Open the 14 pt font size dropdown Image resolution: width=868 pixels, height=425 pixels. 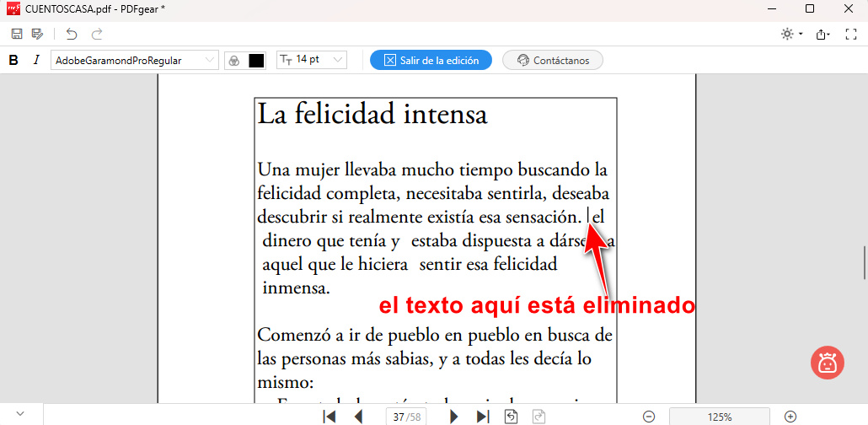pos(312,60)
